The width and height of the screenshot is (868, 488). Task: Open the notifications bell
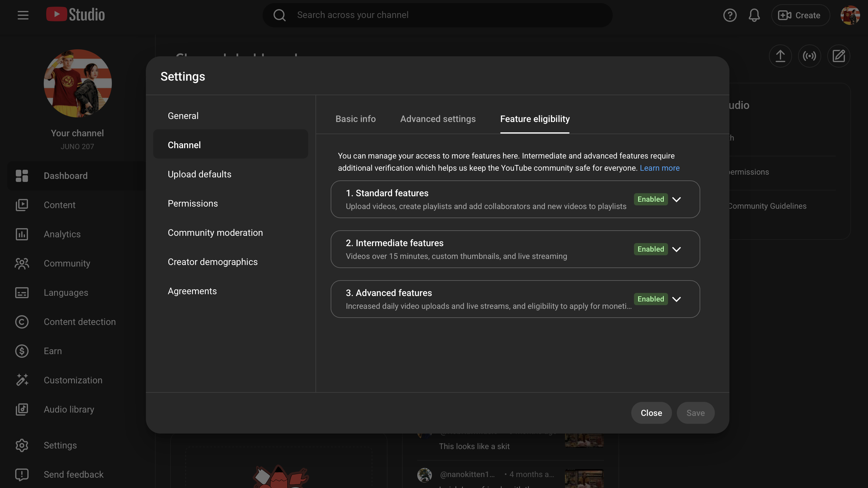click(x=754, y=15)
